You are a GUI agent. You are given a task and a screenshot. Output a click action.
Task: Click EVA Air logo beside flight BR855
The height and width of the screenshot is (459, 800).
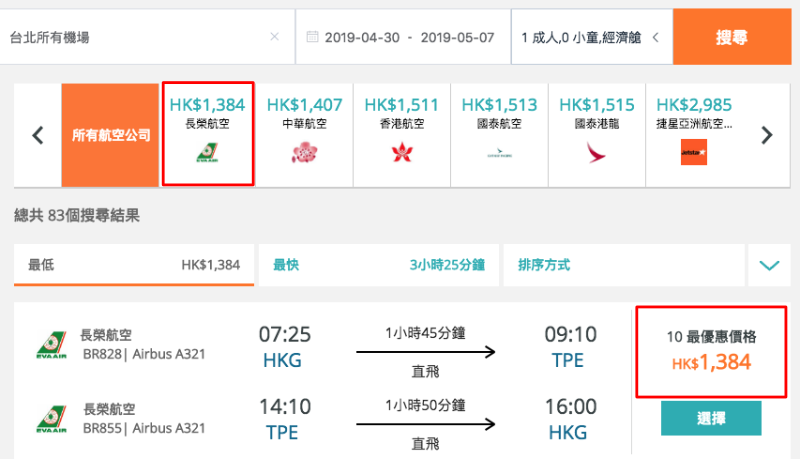point(52,419)
